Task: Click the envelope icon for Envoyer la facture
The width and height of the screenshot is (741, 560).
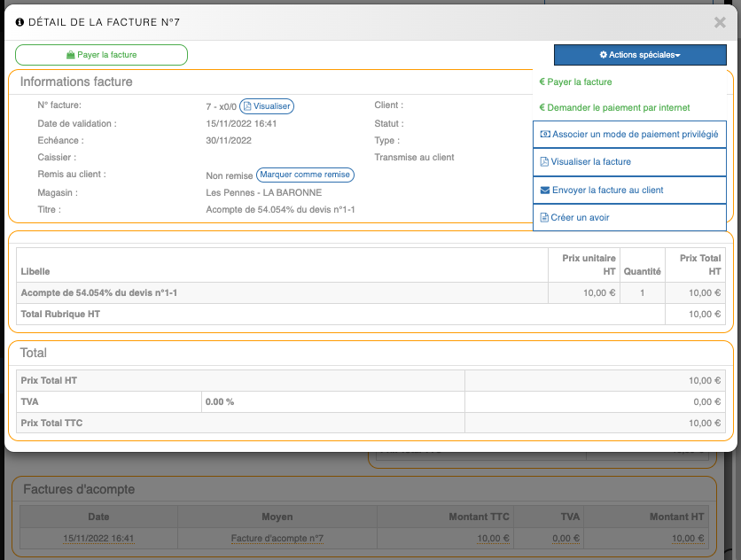Action: pos(544,190)
